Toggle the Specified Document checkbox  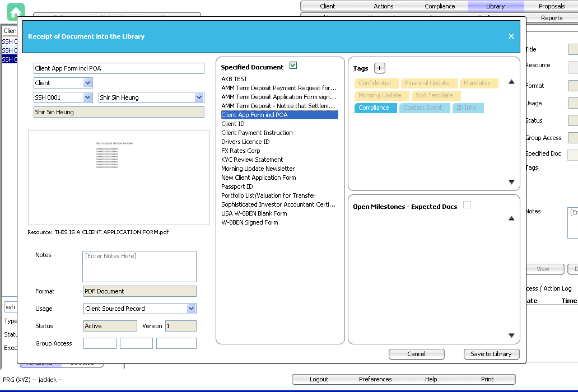[x=293, y=66]
